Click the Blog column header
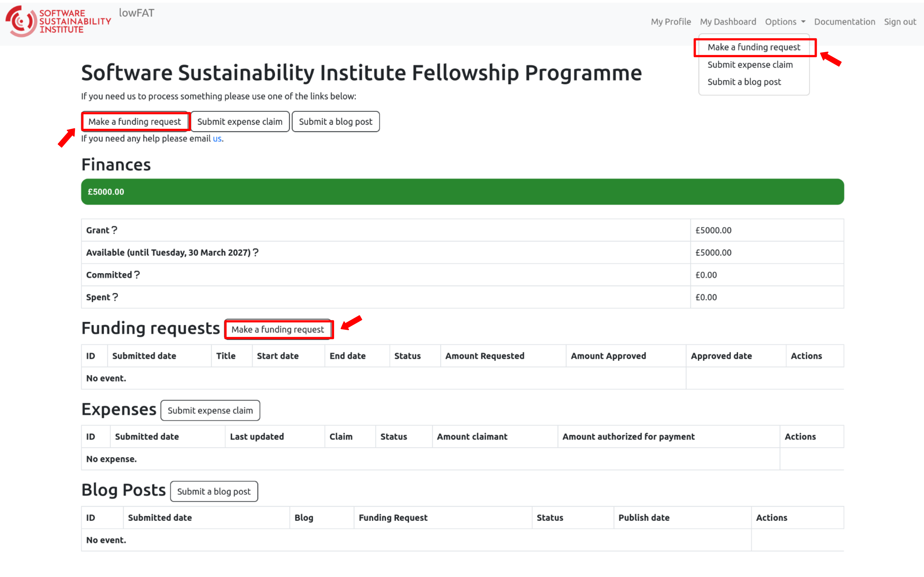The width and height of the screenshot is (924, 577). pyautogui.click(x=321, y=518)
